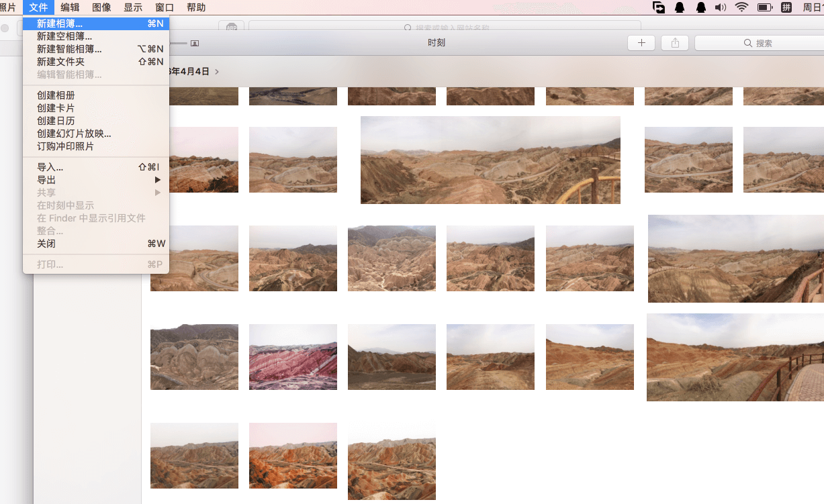Select panorama with boardwalk on right edge
The image size is (824, 504).
[x=736, y=258]
